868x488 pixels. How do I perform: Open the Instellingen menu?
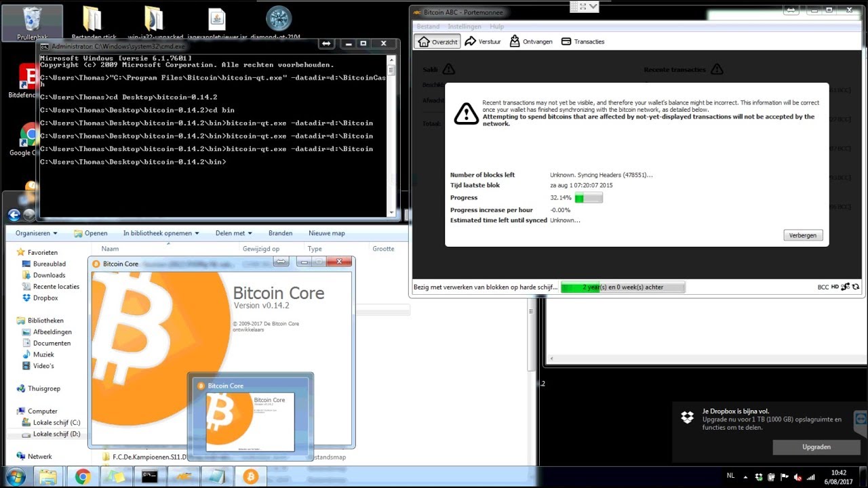(465, 26)
